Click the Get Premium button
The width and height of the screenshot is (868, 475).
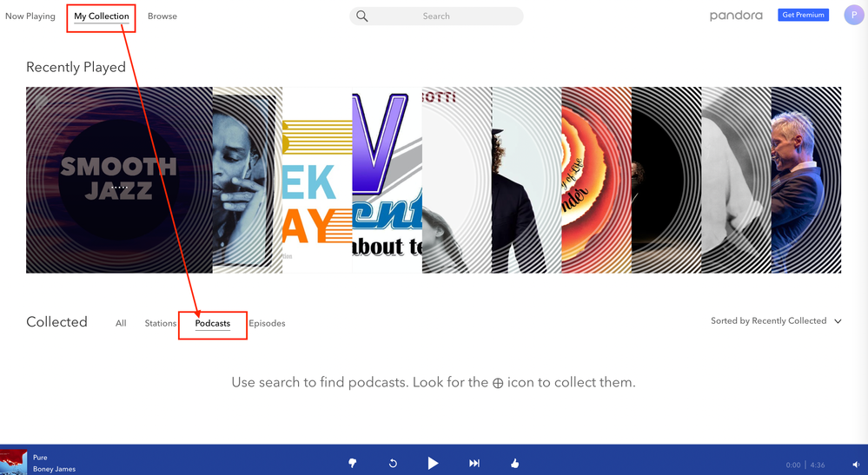coord(803,16)
